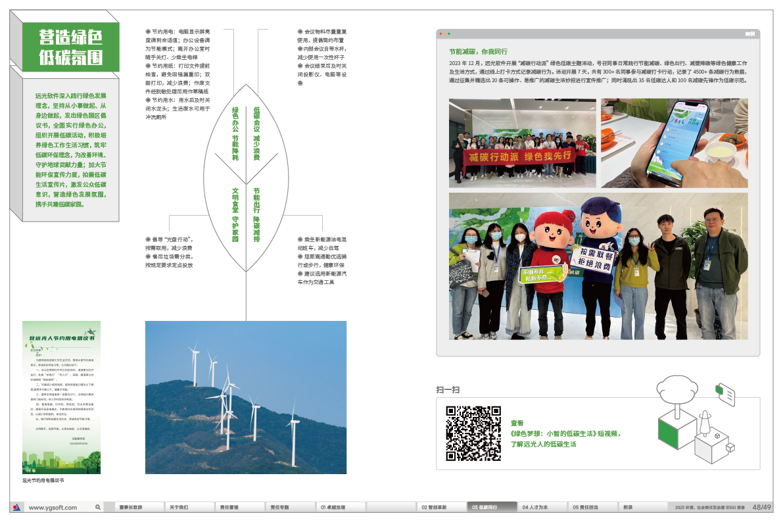Click the search magnifier icon
783x532 pixels.
click(x=98, y=508)
